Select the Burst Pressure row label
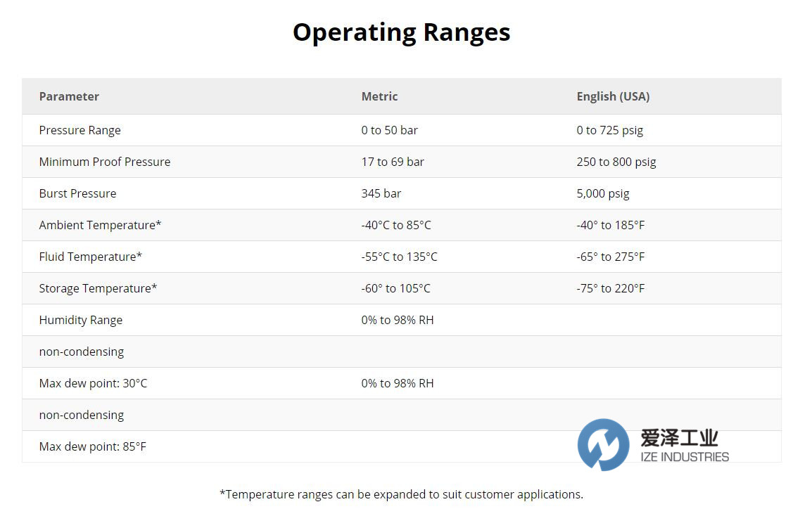Image resolution: width=812 pixels, height=509 pixels. pos(77,193)
